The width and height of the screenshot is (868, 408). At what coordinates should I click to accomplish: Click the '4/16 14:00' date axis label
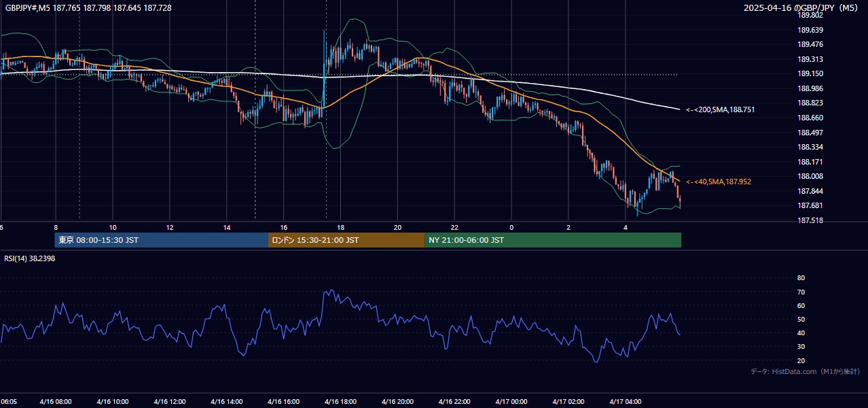(x=227, y=401)
